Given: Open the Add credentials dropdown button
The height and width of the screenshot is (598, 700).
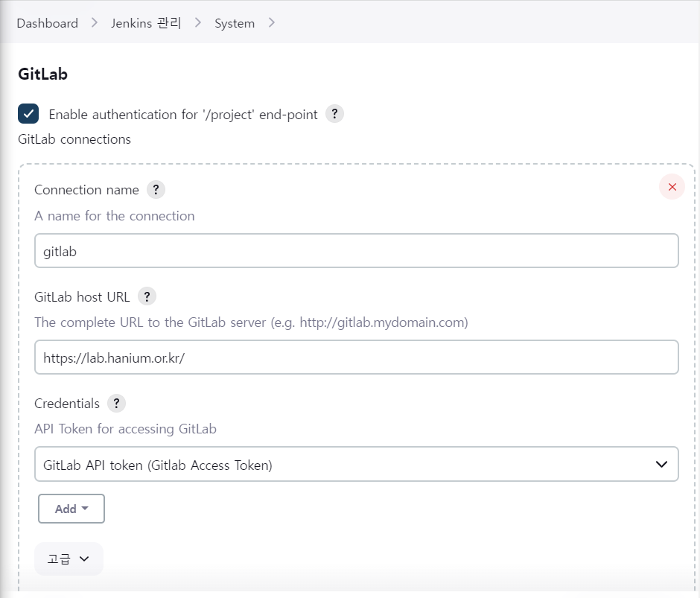Looking at the screenshot, I should pos(71,509).
